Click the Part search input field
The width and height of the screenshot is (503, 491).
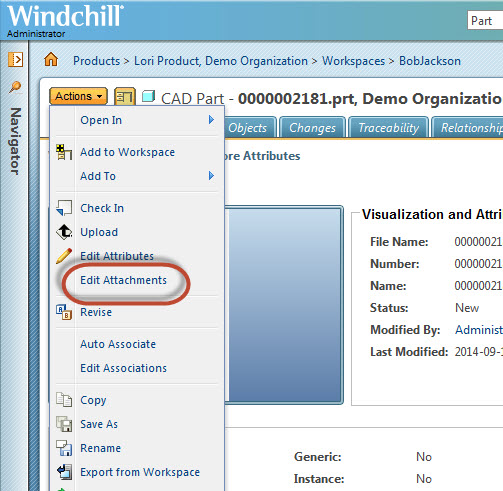pos(485,21)
